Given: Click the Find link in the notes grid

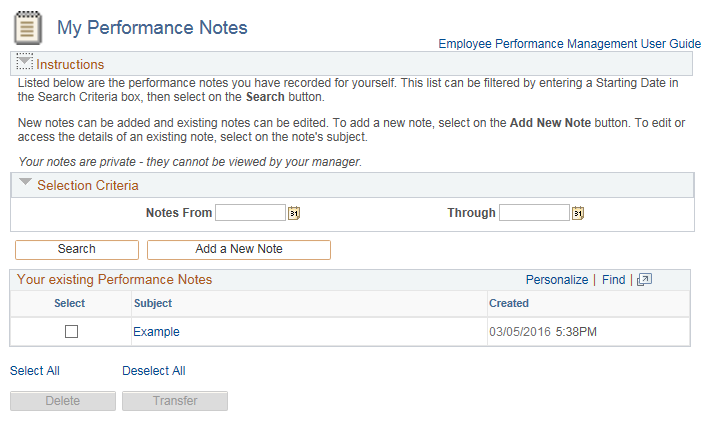Looking at the screenshot, I should tap(613, 280).
